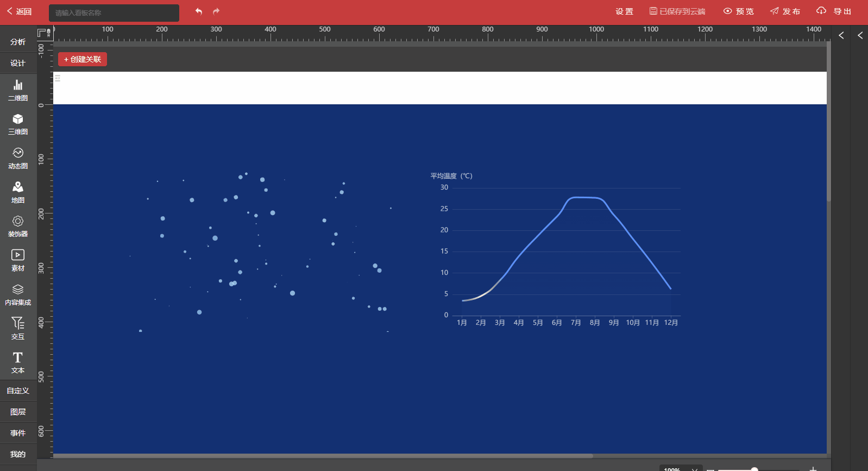
Task: Collapse the first right-side panel chevron
Action: pyautogui.click(x=841, y=35)
